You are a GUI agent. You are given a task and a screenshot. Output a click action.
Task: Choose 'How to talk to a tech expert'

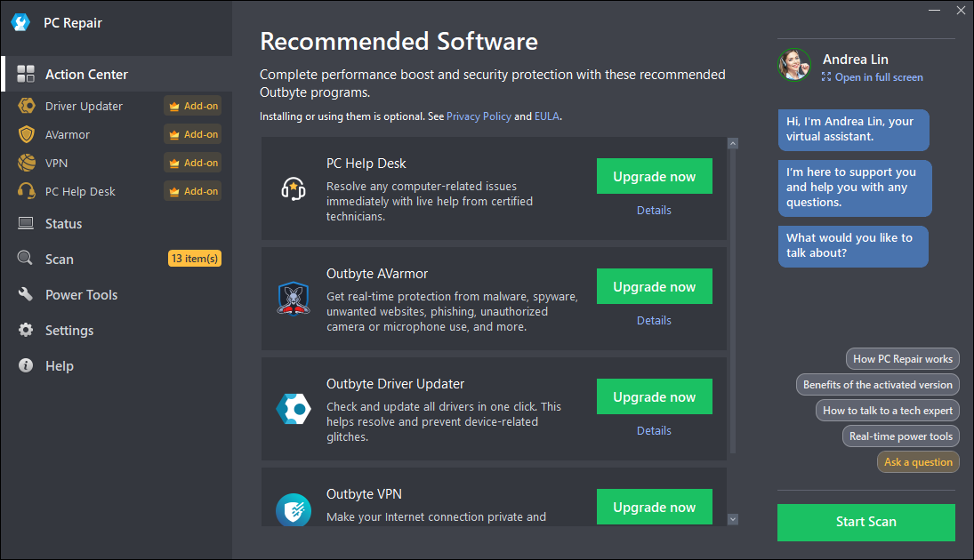click(x=887, y=411)
